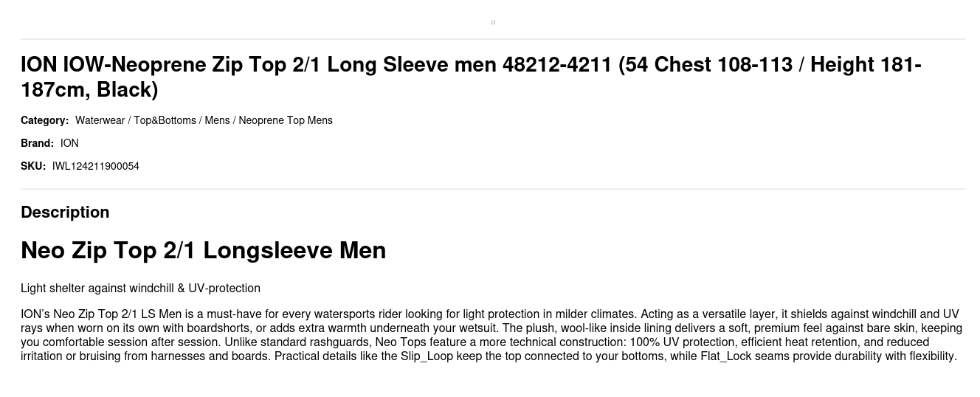Click the small product image placeholder at top

pos(493,22)
